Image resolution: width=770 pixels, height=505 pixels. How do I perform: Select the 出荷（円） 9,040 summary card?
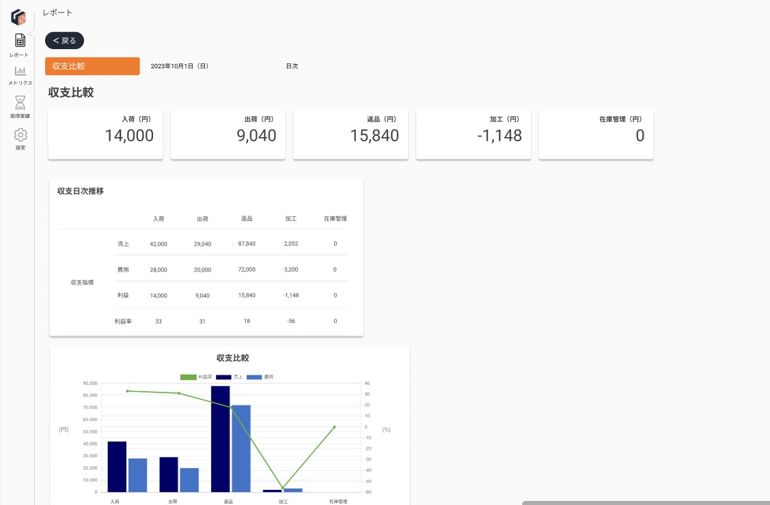click(228, 135)
